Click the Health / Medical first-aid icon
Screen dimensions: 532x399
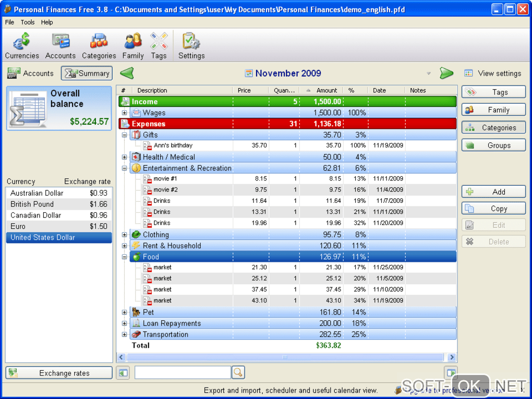(136, 157)
